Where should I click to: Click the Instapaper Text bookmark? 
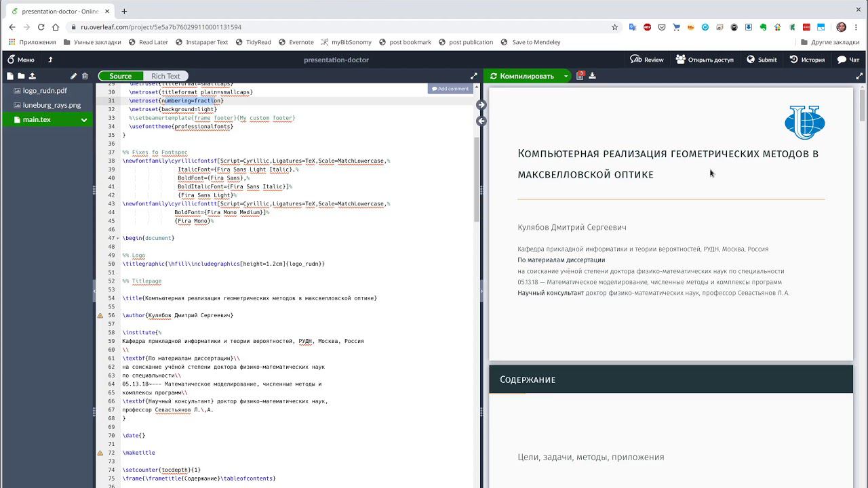pos(201,42)
